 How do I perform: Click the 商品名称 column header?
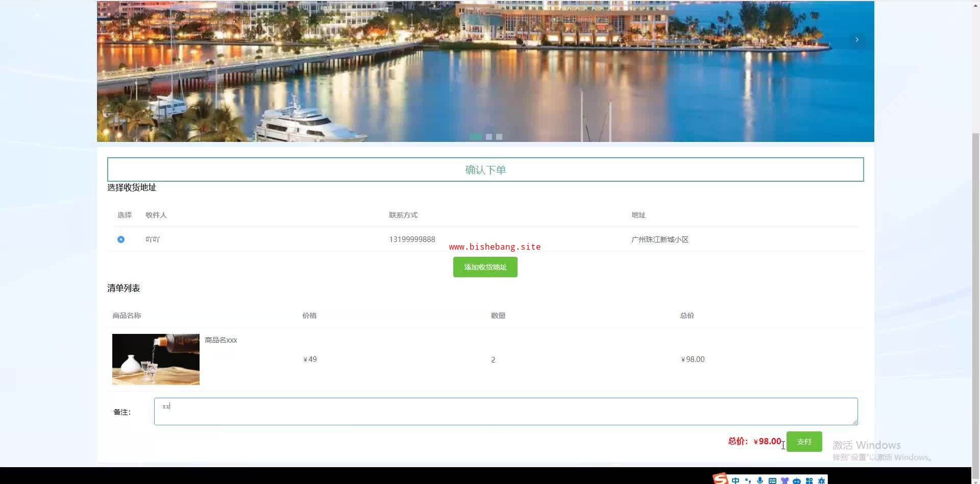[x=127, y=316]
